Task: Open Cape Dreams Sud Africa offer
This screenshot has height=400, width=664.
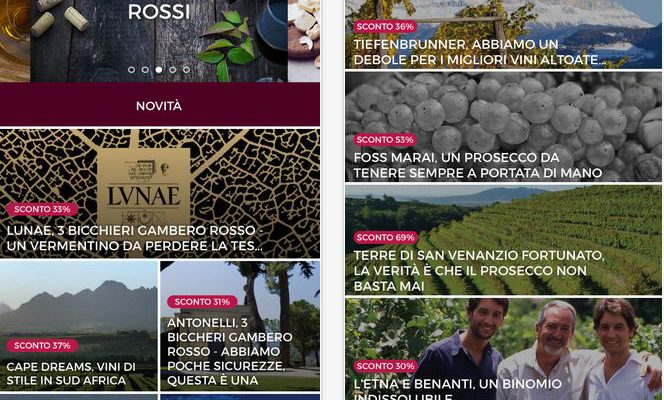Action: pos(79,326)
